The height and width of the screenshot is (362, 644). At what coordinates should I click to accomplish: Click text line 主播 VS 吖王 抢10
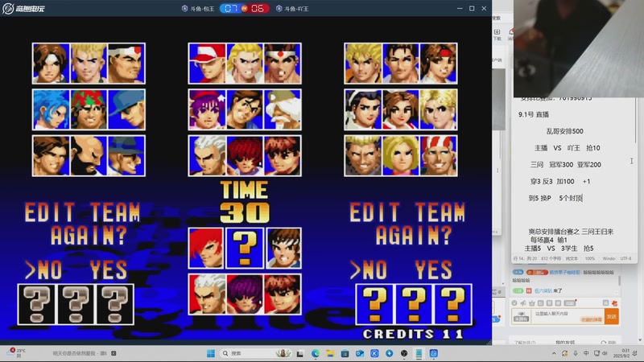[x=568, y=148]
